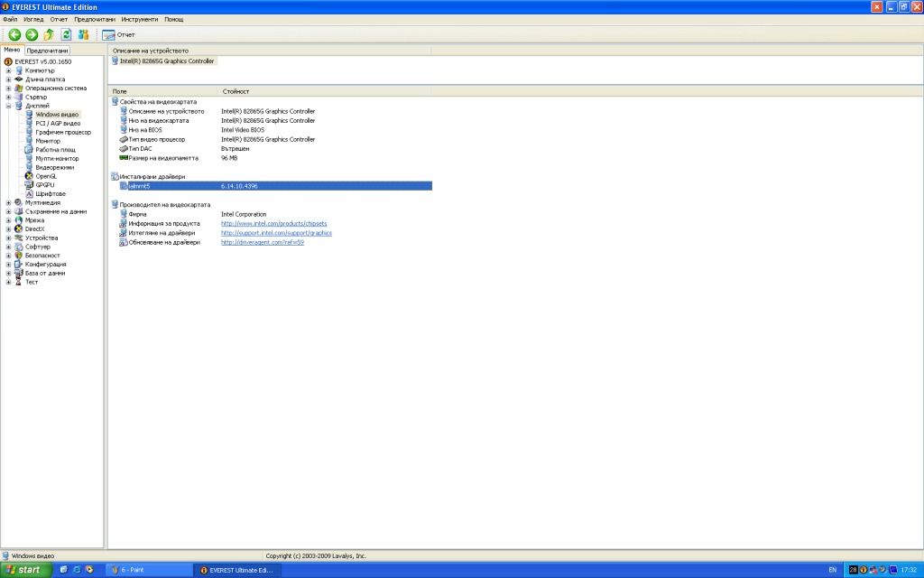The height and width of the screenshot is (578, 924).
Task: Open the Отчет menu in menu bar
Action: (x=59, y=20)
